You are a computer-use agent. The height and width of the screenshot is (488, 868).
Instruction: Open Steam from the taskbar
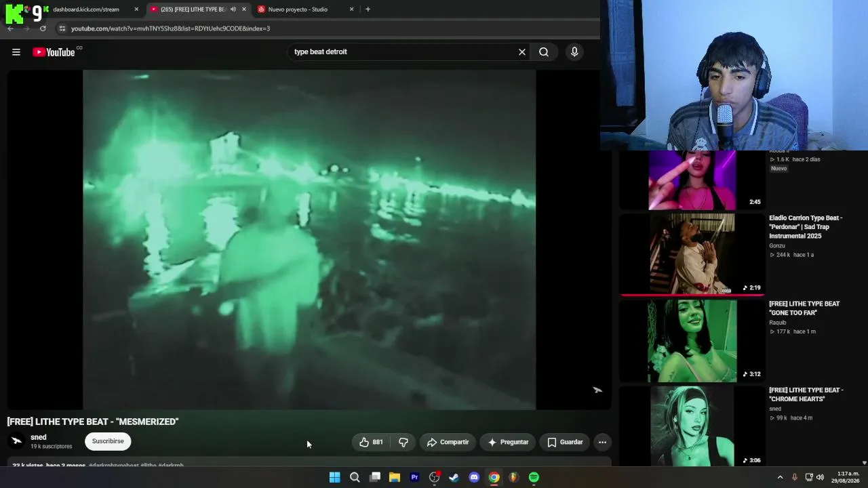(454, 477)
